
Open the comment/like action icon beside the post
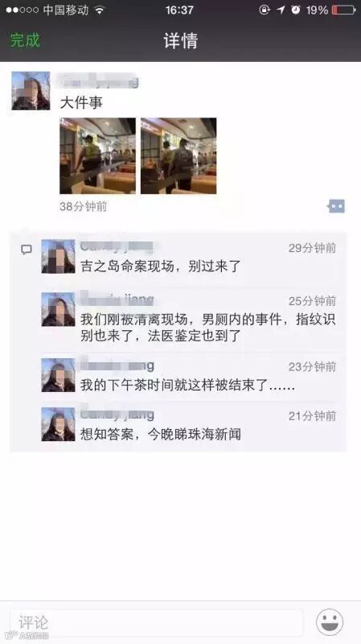[336, 206]
